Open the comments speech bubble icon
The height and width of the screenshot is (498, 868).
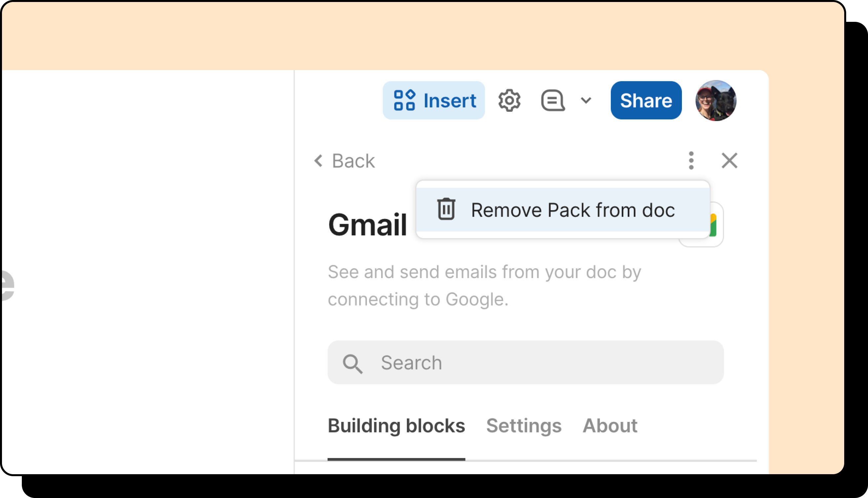point(553,101)
